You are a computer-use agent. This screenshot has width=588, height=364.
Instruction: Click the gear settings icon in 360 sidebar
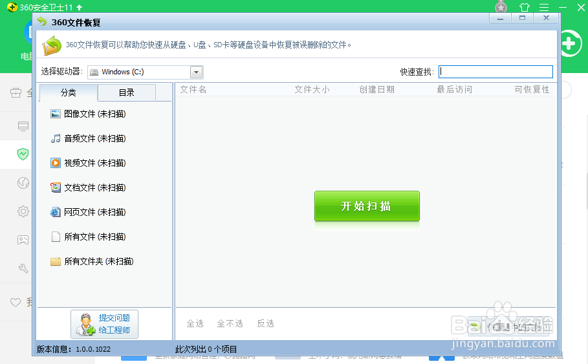click(23, 211)
